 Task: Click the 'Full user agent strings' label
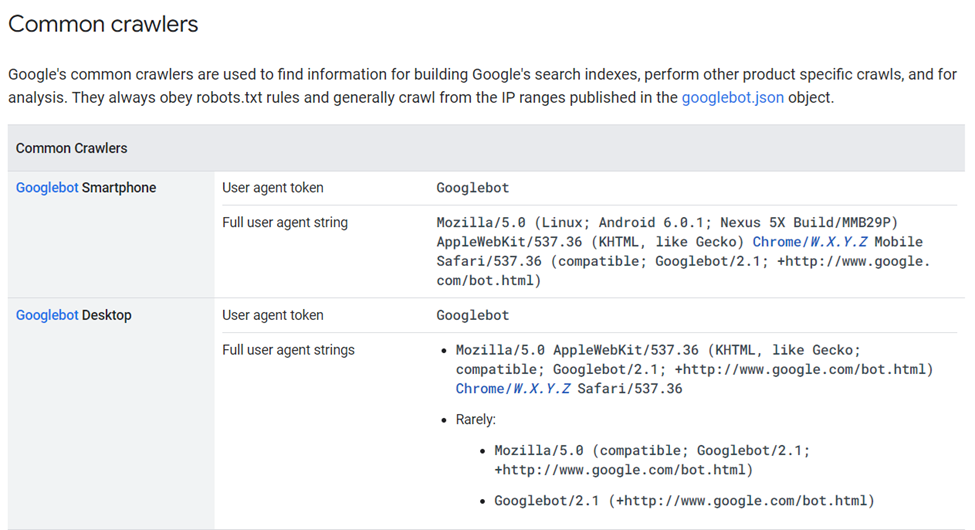tap(289, 350)
